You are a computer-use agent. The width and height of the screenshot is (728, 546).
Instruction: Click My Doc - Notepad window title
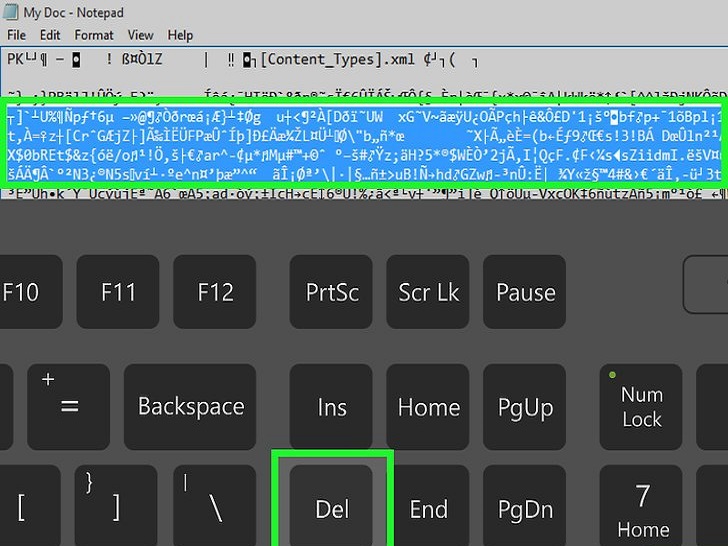(73, 12)
